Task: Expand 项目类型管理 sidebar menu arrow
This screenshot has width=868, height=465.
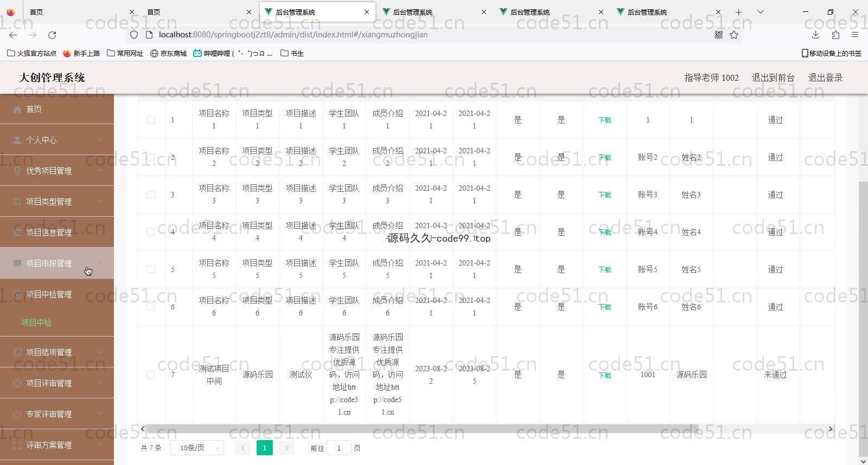Action: click(x=100, y=202)
